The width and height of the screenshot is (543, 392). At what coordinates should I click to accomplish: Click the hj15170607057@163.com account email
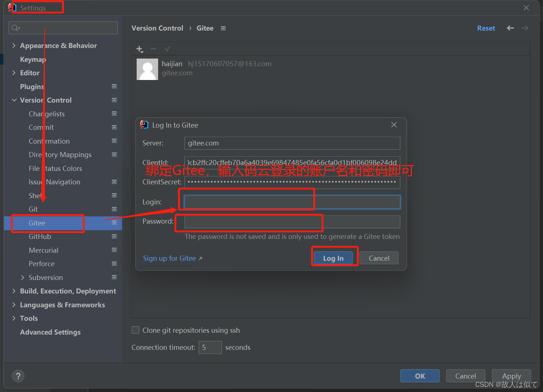tap(230, 64)
